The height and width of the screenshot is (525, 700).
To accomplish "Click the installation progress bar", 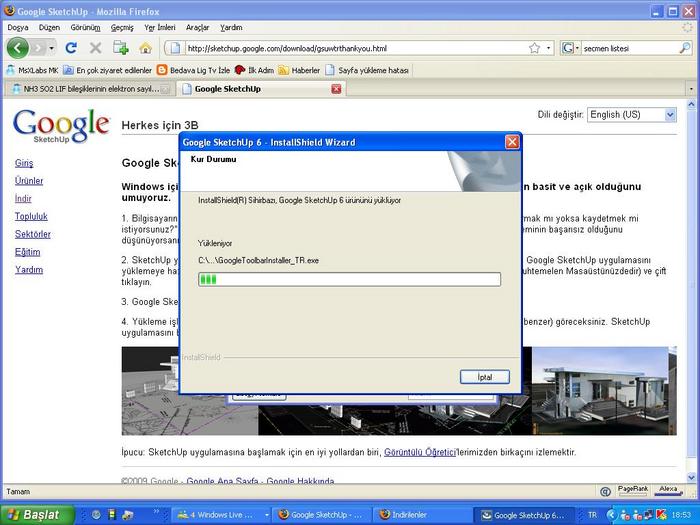I will (349, 279).
